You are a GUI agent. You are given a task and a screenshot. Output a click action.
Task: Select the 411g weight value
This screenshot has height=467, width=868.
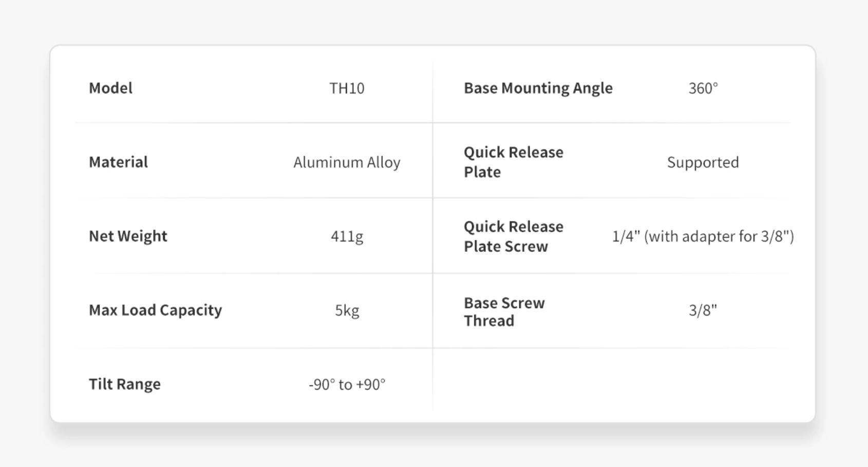(347, 236)
